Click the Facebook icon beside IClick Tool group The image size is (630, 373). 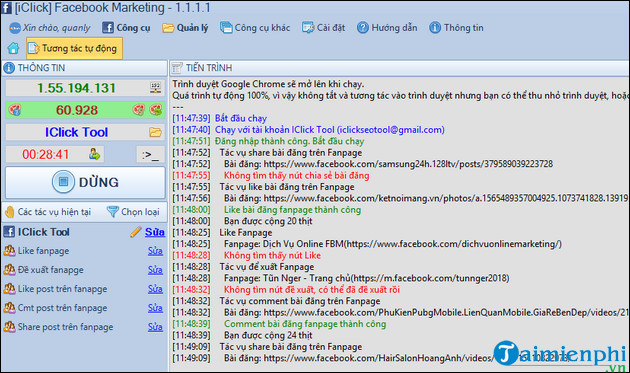(9, 232)
